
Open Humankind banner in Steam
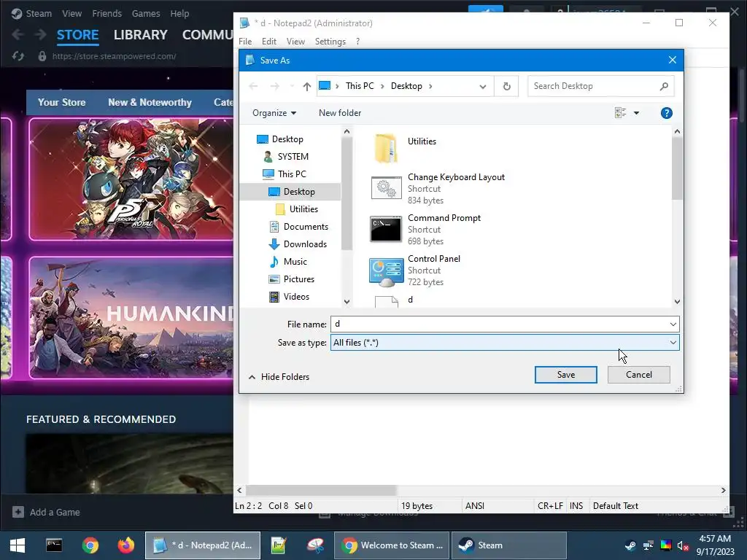pyautogui.click(x=131, y=318)
